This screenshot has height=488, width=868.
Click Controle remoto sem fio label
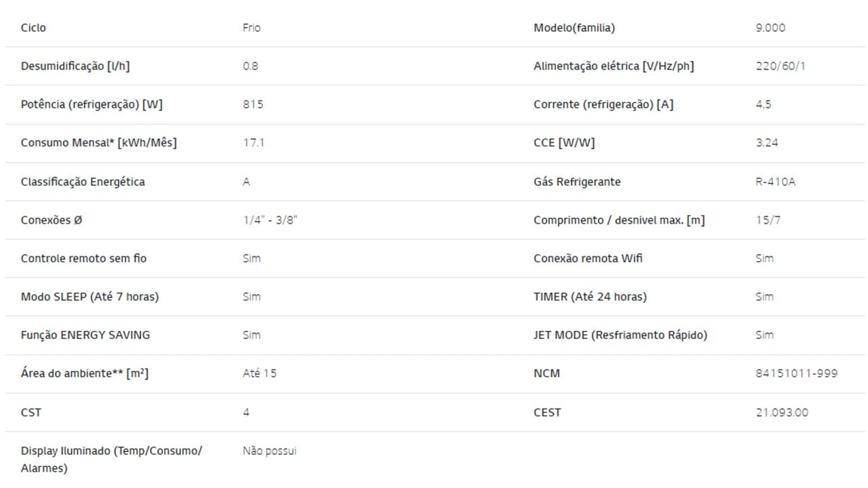click(x=83, y=258)
